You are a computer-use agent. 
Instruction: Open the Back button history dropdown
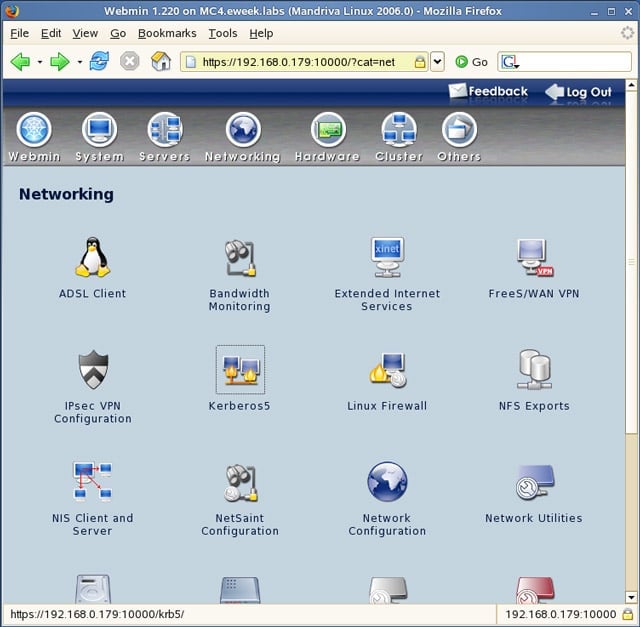(x=40, y=62)
